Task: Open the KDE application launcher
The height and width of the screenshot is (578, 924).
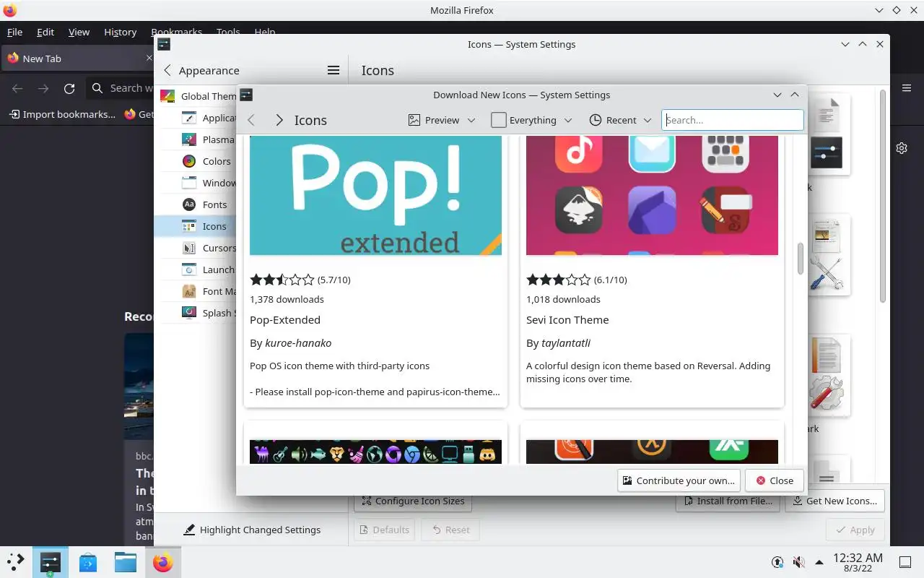Action: (15, 562)
